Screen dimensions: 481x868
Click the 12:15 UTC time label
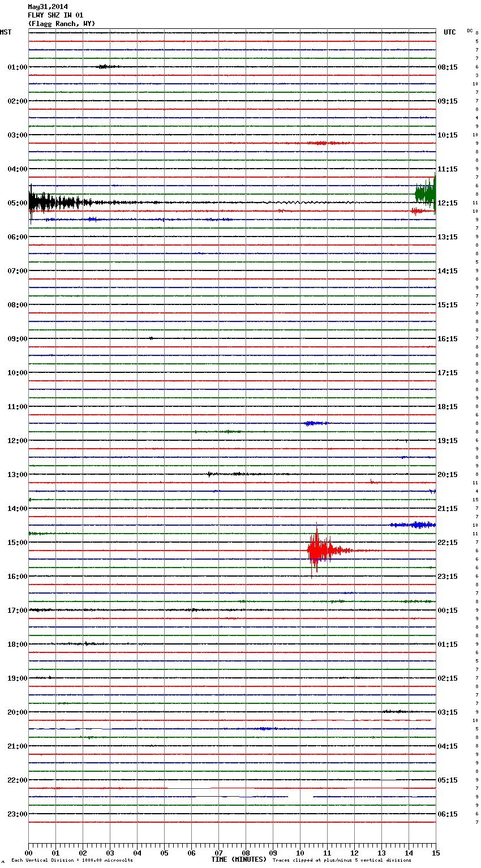point(448,203)
